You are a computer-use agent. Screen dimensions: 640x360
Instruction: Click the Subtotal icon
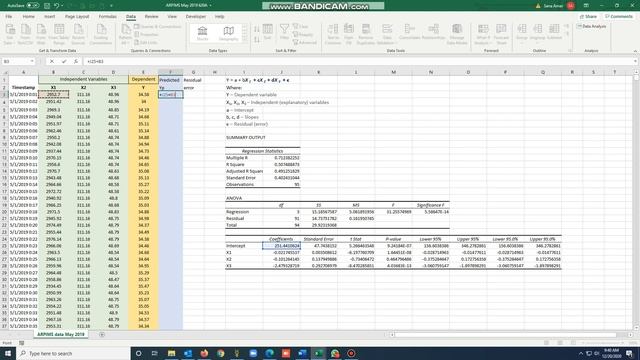(x=554, y=32)
